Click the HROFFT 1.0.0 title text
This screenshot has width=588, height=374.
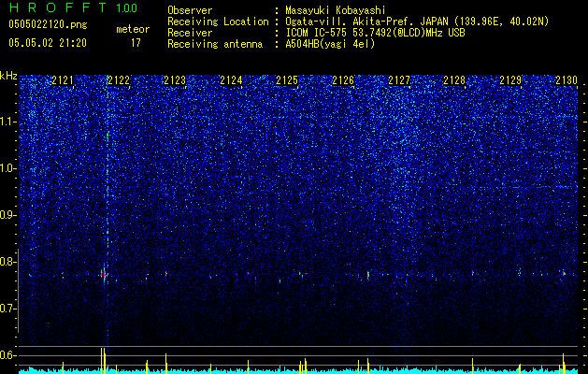[x=73, y=7]
